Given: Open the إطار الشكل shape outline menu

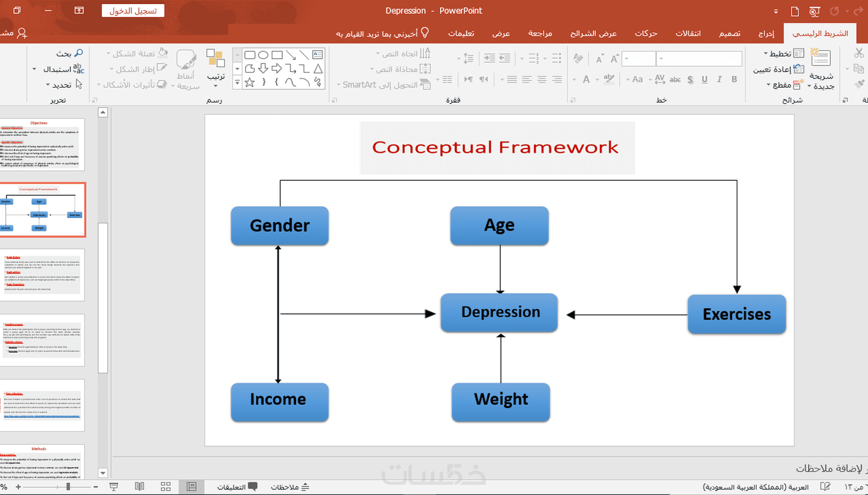Looking at the screenshot, I should 138,69.
